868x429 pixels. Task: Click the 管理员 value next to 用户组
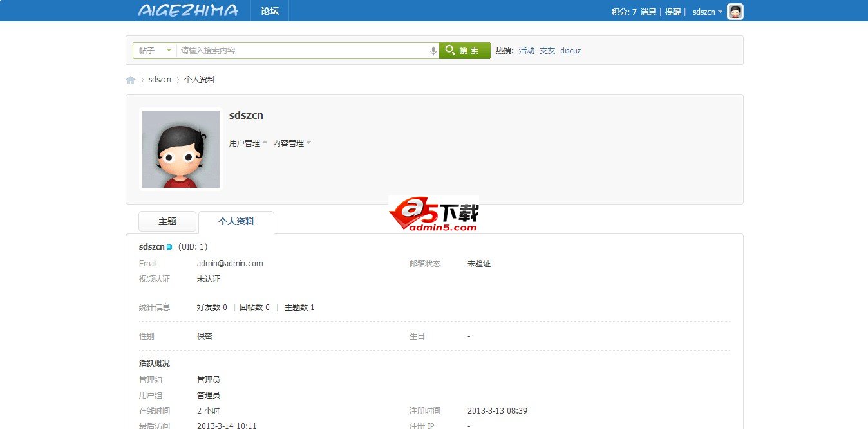click(209, 396)
